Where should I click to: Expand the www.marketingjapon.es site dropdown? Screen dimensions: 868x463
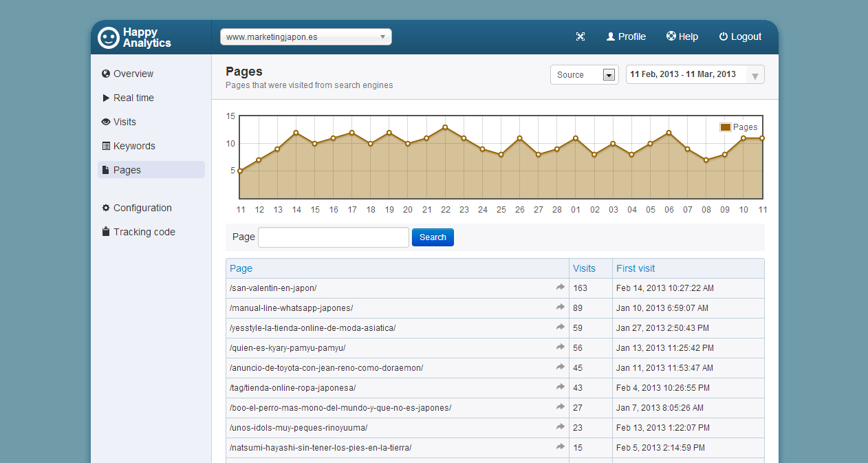(x=305, y=37)
